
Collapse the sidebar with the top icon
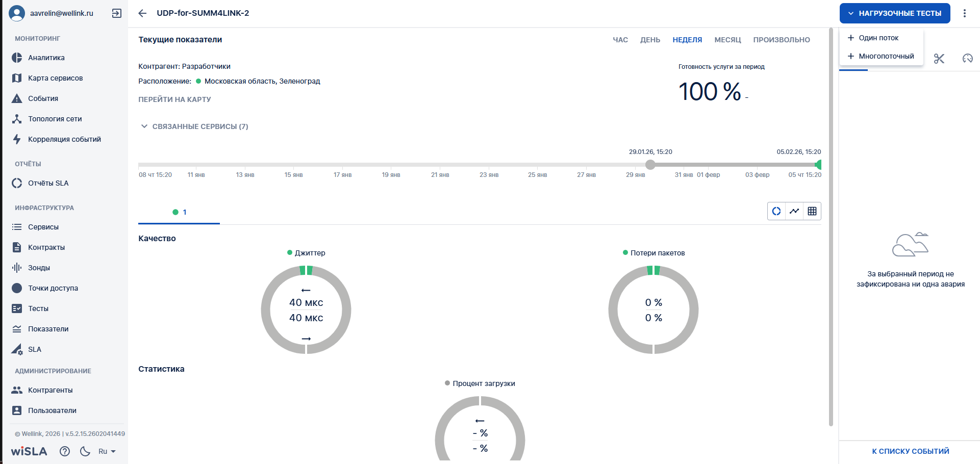tap(117, 13)
